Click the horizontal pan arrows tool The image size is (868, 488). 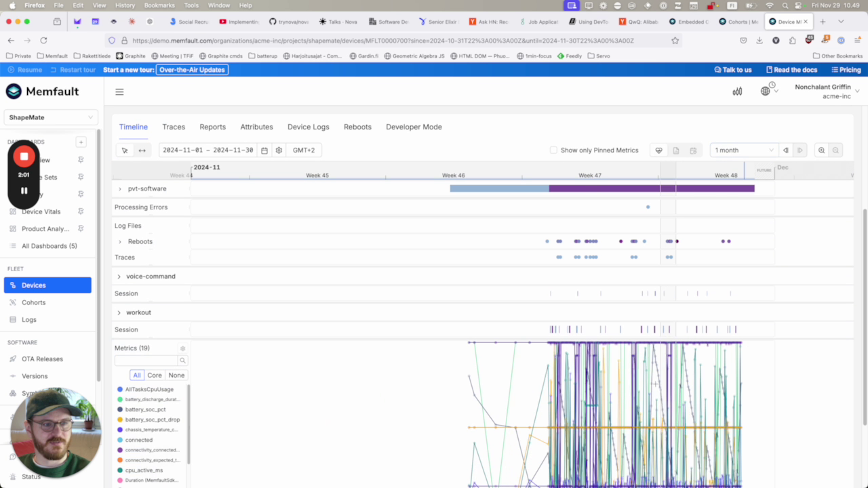pyautogui.click(x=142, y=150)
